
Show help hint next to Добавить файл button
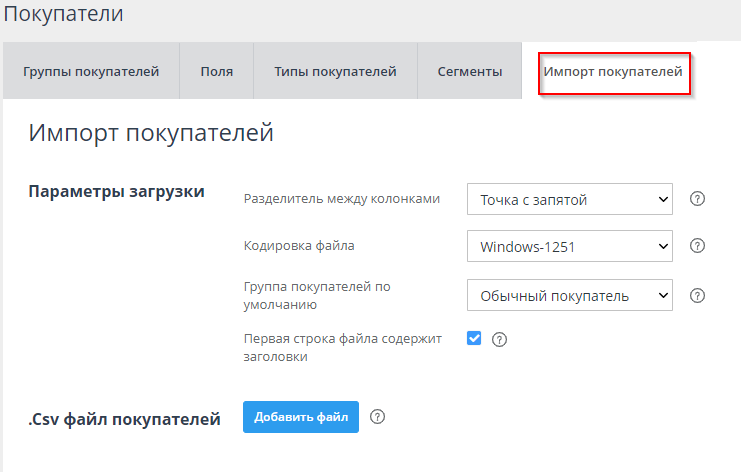point(378,417)
